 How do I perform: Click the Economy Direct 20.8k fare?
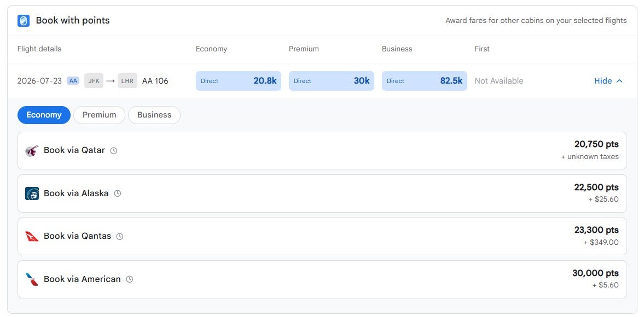[x=239, y=81]
